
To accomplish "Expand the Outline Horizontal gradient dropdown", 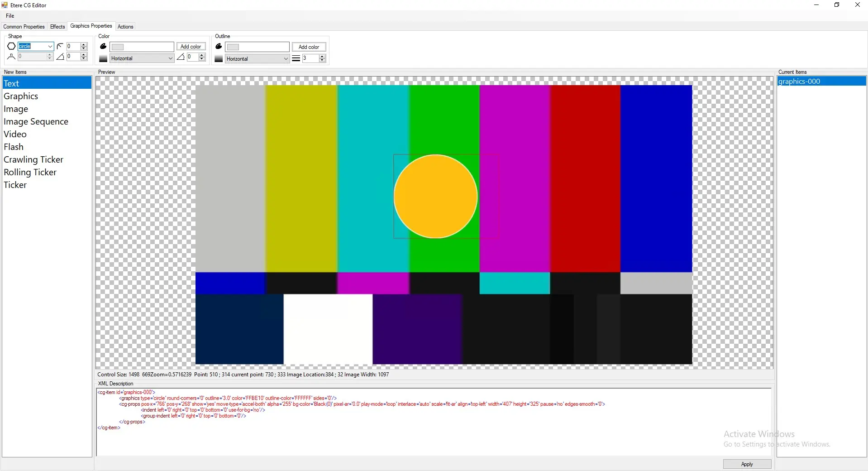I will point(286,59).
